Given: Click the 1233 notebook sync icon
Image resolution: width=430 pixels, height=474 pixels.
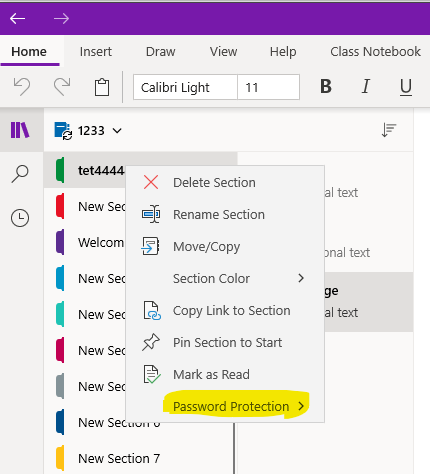Looking at the screenshot, I should 63,131.
